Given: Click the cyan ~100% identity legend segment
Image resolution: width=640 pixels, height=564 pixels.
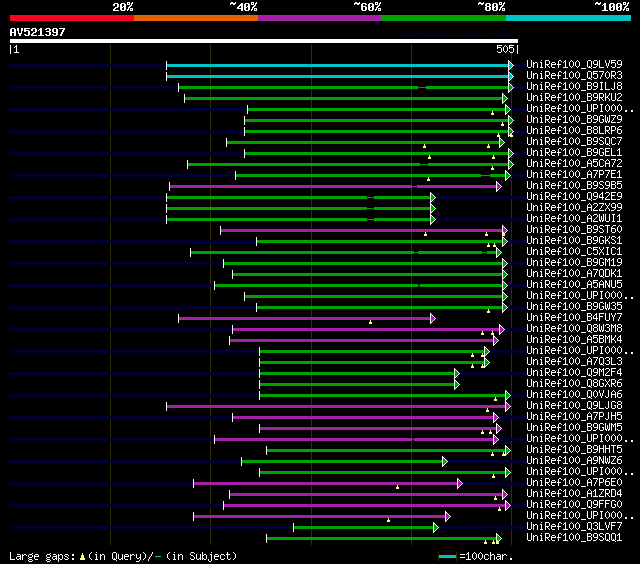Looking at the screenshot, I should [569, 18].
